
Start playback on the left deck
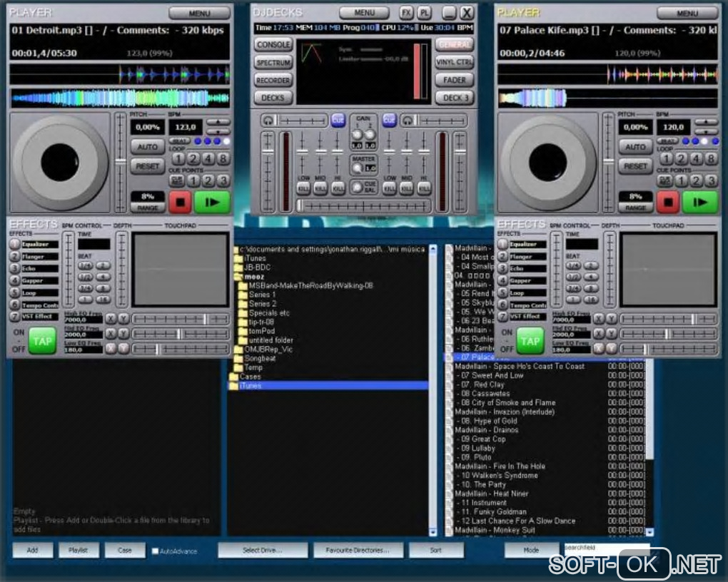coord(212,202)
